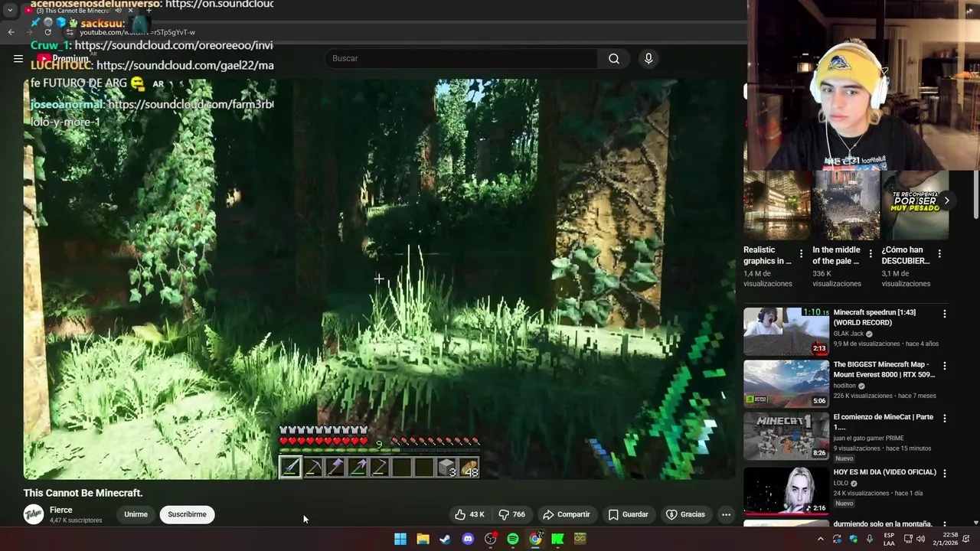Open options for El comienzo de MineCat
This screenshot has height=551, width=980.
point(944,419)
